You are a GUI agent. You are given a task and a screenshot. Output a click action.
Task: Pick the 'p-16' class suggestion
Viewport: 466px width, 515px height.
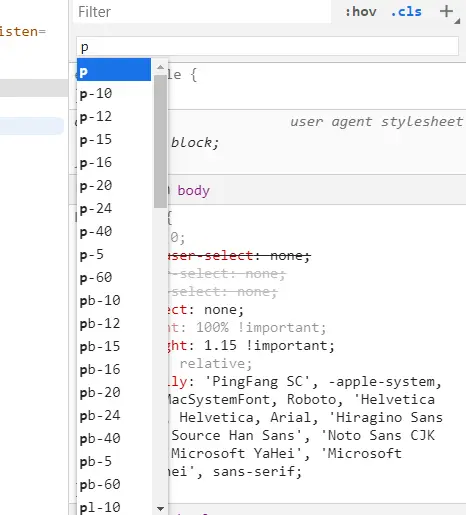(x=114, y=162)
